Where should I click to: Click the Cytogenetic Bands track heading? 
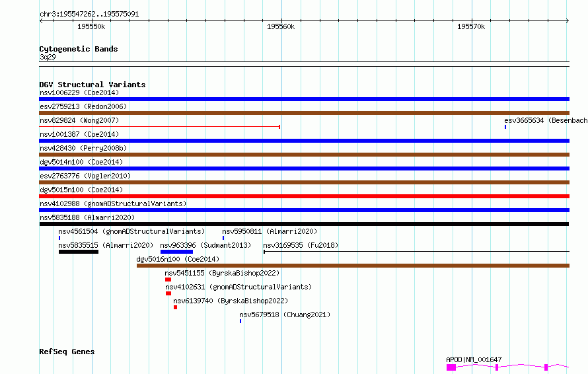click(x=79, y=49)
